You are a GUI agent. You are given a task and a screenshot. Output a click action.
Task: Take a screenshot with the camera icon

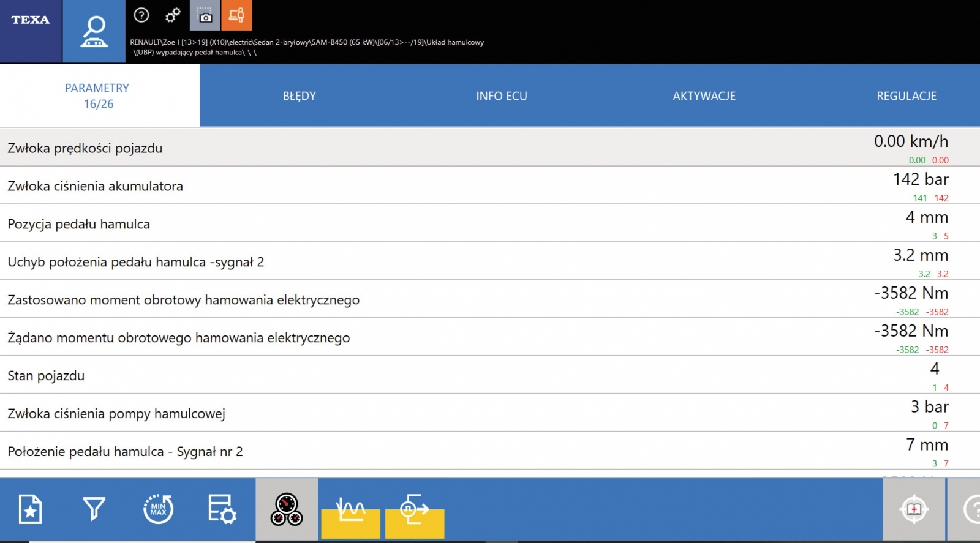(x=205, y=15)
